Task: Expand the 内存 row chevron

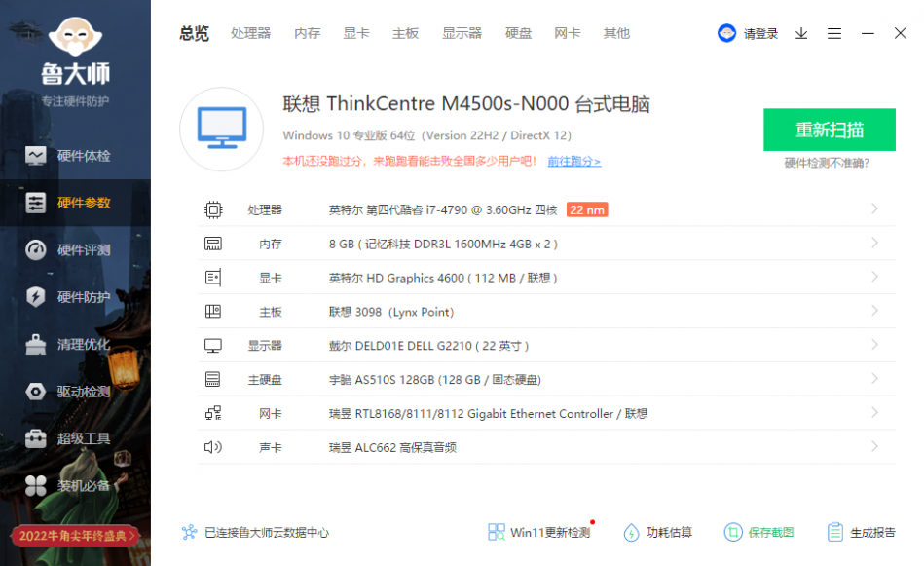Action: (x=874, y=243)
